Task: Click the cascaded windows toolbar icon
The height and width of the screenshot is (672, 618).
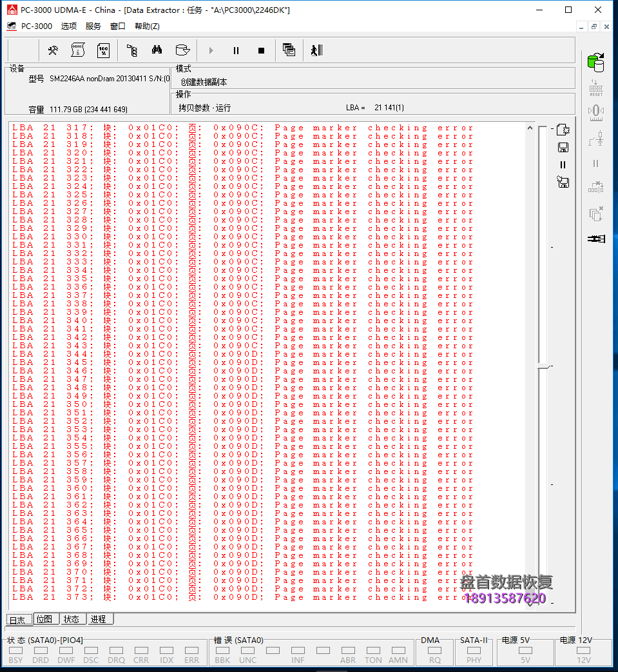Action: [x=289, y=50]
